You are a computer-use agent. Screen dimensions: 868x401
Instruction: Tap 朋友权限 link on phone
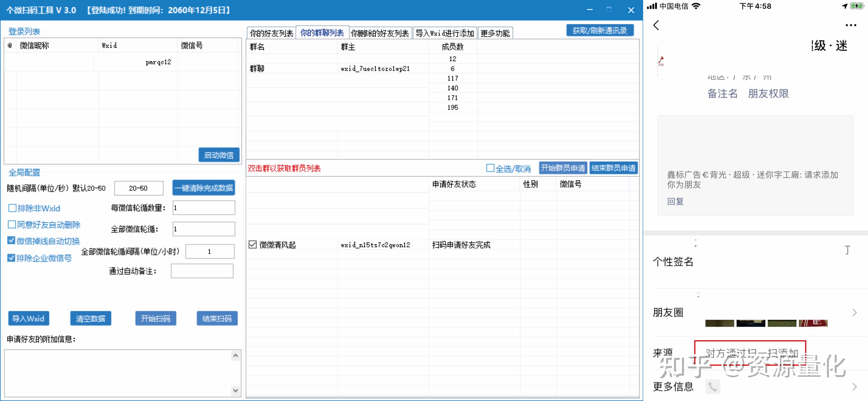tap(768, 93)
